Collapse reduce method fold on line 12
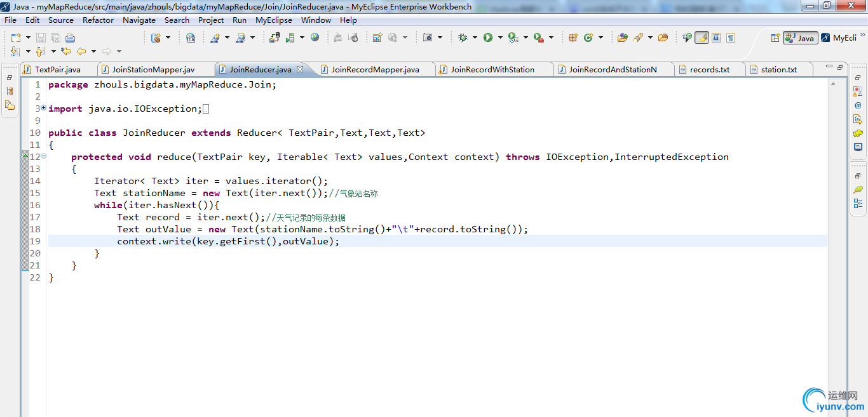Image resolution: width=868 pixels, height=417 pixels. 43,156
